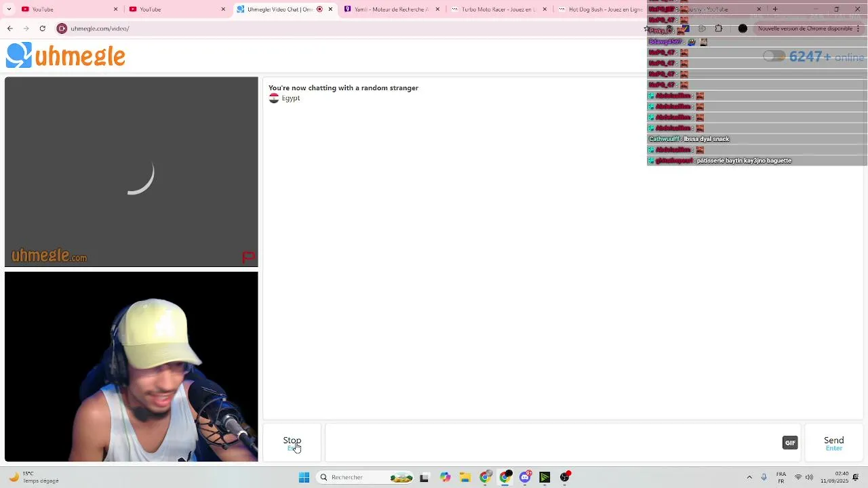Open Discord from the taskbar
868x488 pixels.
(525, 477)
